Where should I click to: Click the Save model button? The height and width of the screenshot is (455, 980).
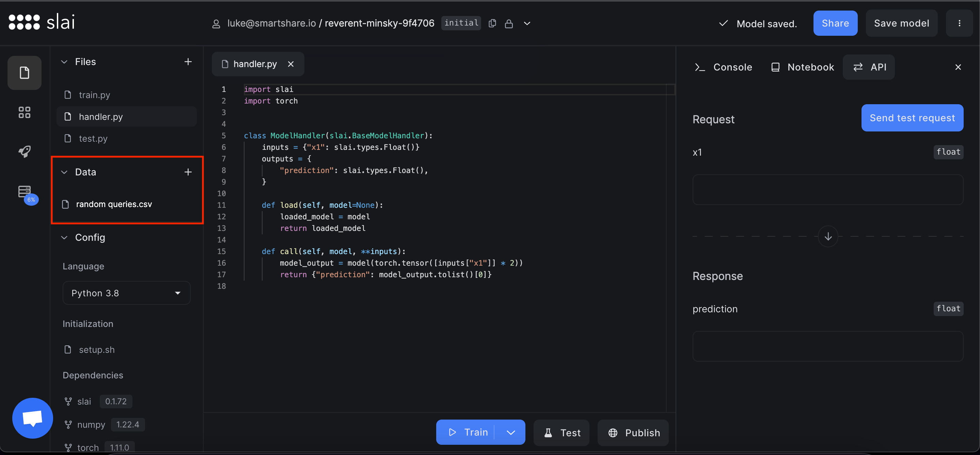[901, 23]
